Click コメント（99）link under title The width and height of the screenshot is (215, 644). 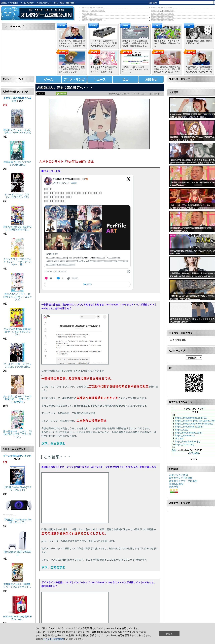(x=139, y=94)
